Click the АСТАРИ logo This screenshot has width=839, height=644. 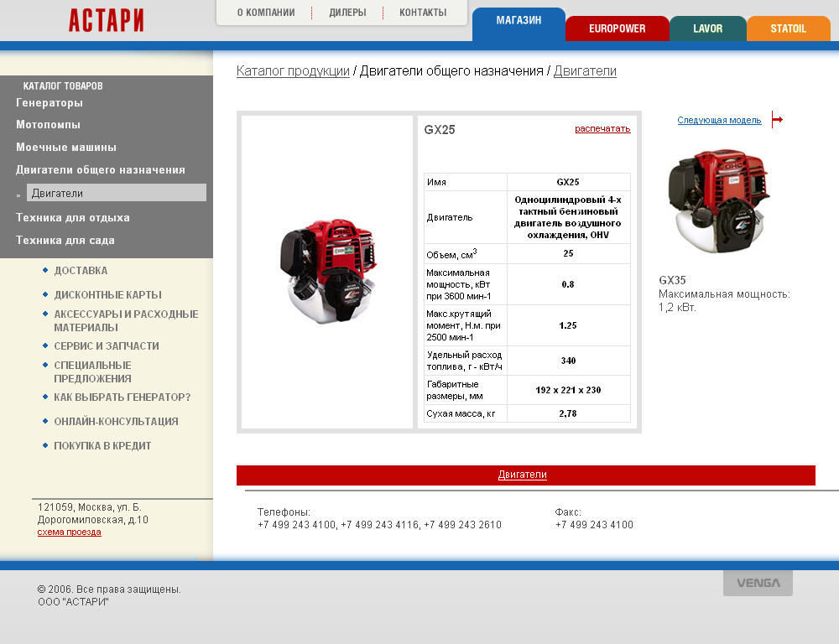tap(106, 20)
